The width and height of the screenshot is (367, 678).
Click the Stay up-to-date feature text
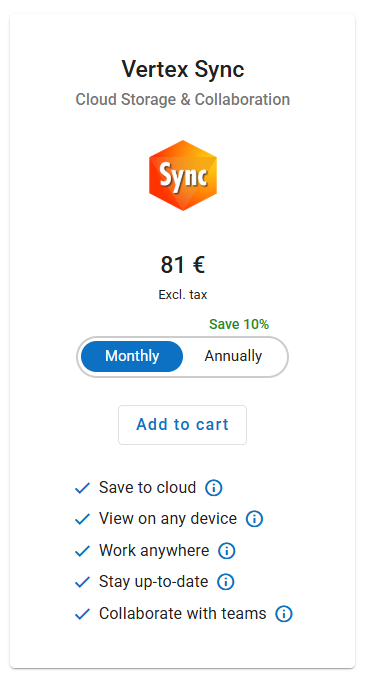click(153, 582)
